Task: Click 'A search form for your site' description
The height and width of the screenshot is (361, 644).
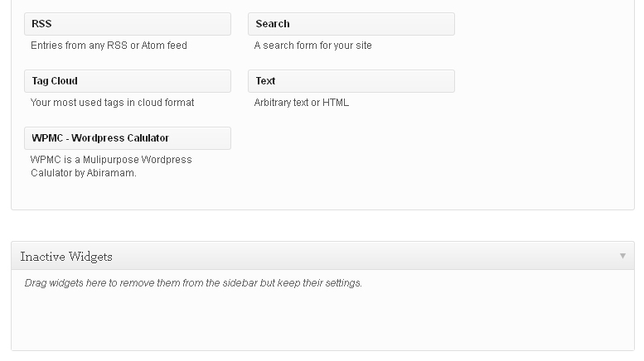Action: 313,45
